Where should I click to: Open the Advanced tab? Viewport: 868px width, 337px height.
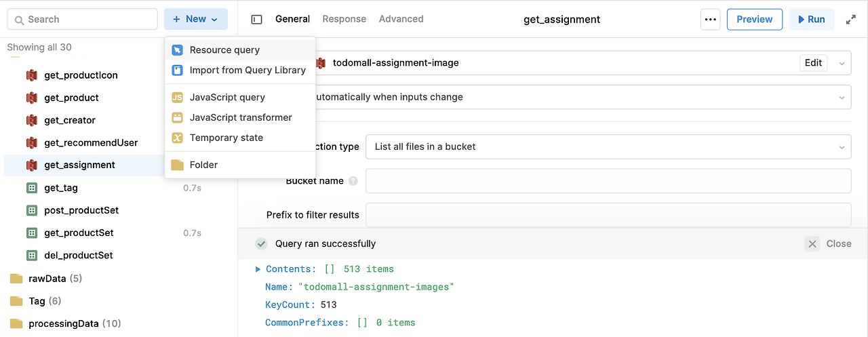401,19
